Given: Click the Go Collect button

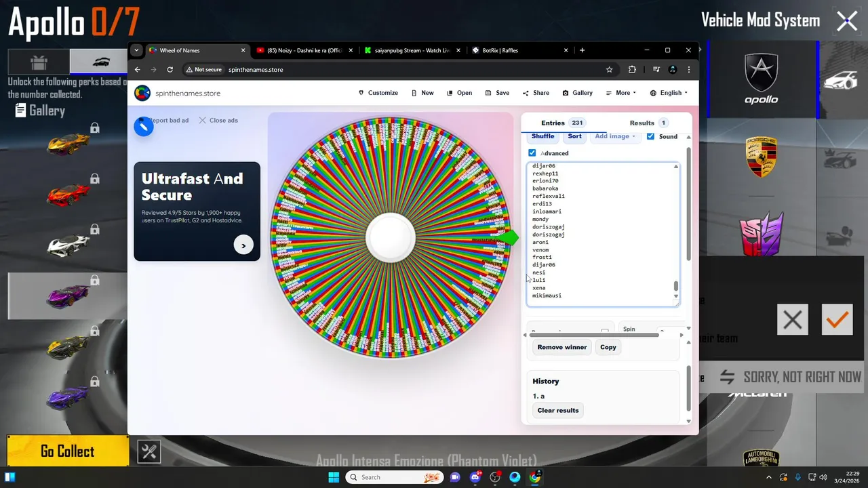Looking at the screenshot, I should tap(68, 451).
